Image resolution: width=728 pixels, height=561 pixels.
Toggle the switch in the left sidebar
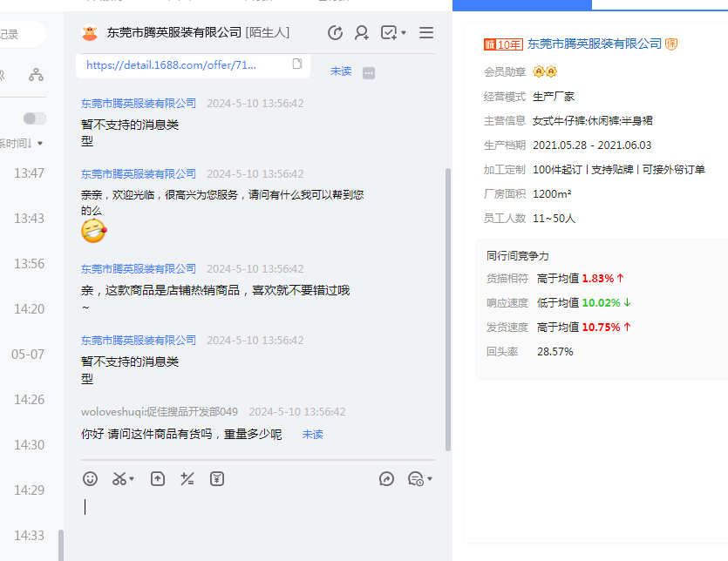(35, 118)
